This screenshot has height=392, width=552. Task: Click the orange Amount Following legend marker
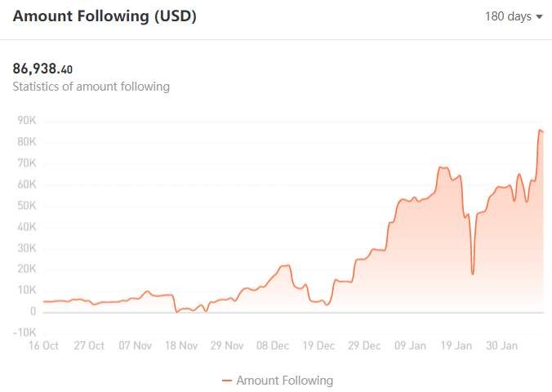click(227, 381)
